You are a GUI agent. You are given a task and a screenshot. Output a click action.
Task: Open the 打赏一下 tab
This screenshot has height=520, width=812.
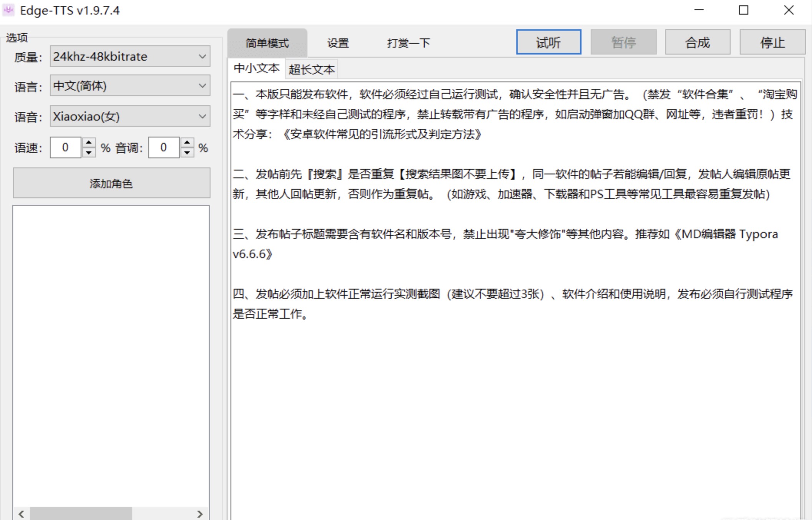coord(408,43)
